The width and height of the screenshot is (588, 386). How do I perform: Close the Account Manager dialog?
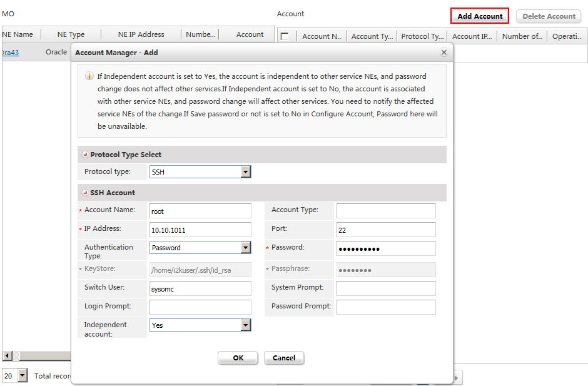444,53
